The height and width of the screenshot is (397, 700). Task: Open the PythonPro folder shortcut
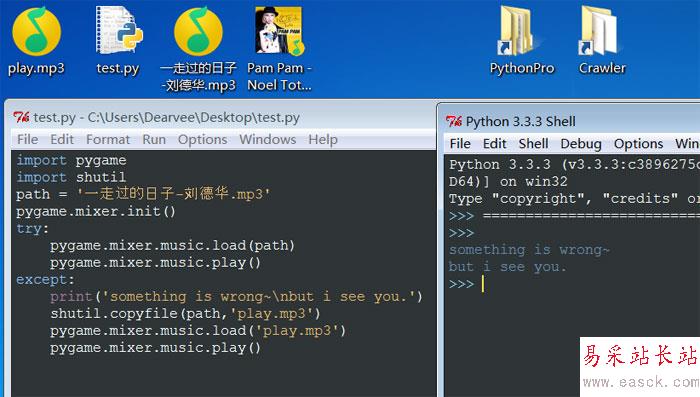pyautogui.click(x=521, y=41)
